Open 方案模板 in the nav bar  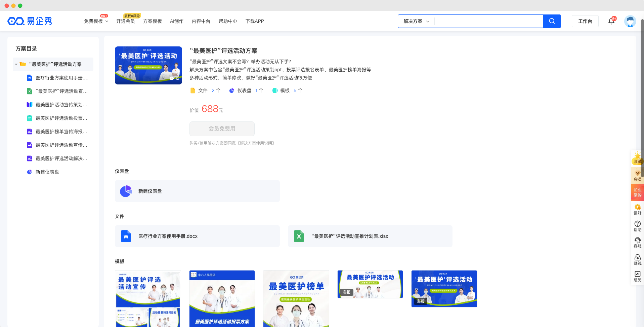(153, 21)
